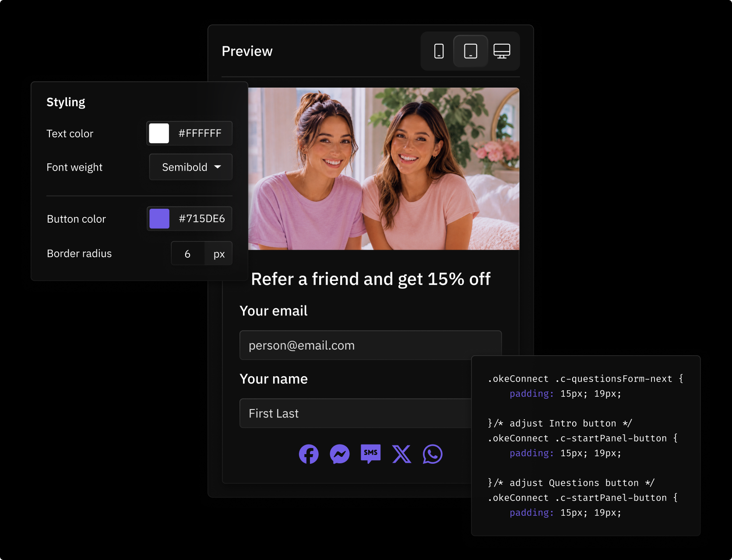Share via the Facebook icon
The image size is (732, 560).
309,454
